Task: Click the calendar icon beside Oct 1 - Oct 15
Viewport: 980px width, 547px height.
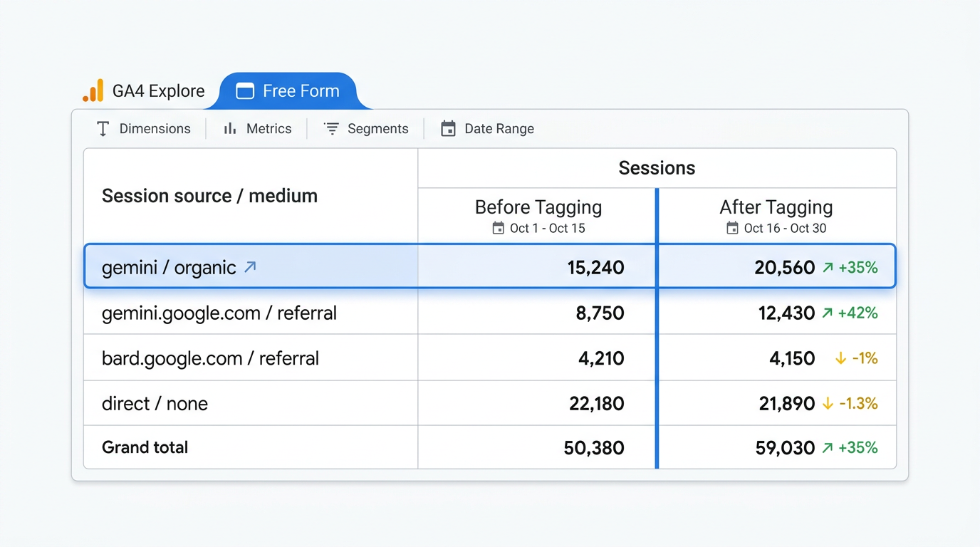Action: coord(499,228)
